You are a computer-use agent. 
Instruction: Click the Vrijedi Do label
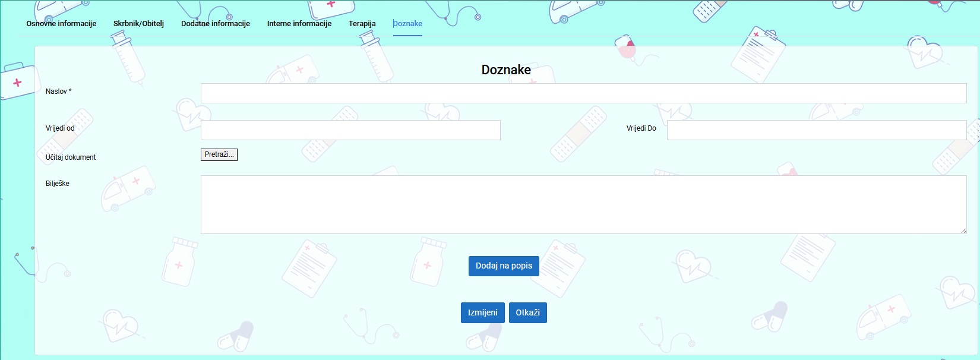(641, 128)
